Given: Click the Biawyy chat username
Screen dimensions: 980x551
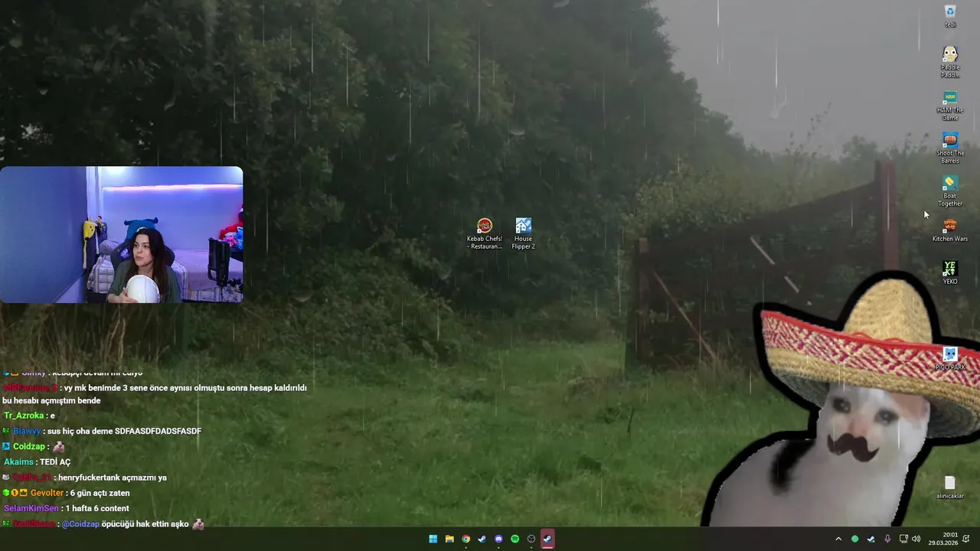Looking at the screenshot, I should pyautogui.click(x=27, y=431).
